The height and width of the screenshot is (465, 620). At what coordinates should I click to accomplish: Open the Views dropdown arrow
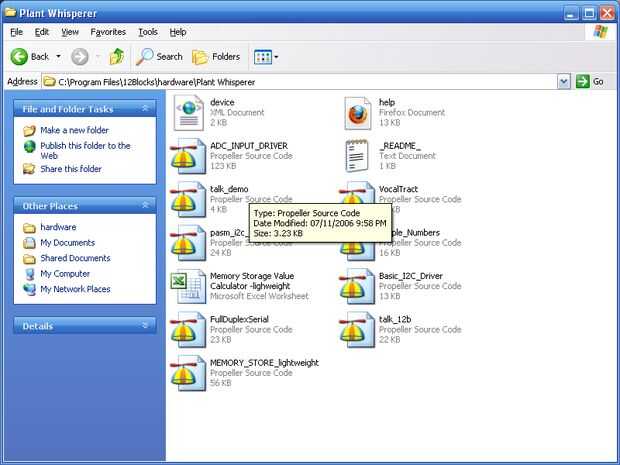[x=276, y=57]
